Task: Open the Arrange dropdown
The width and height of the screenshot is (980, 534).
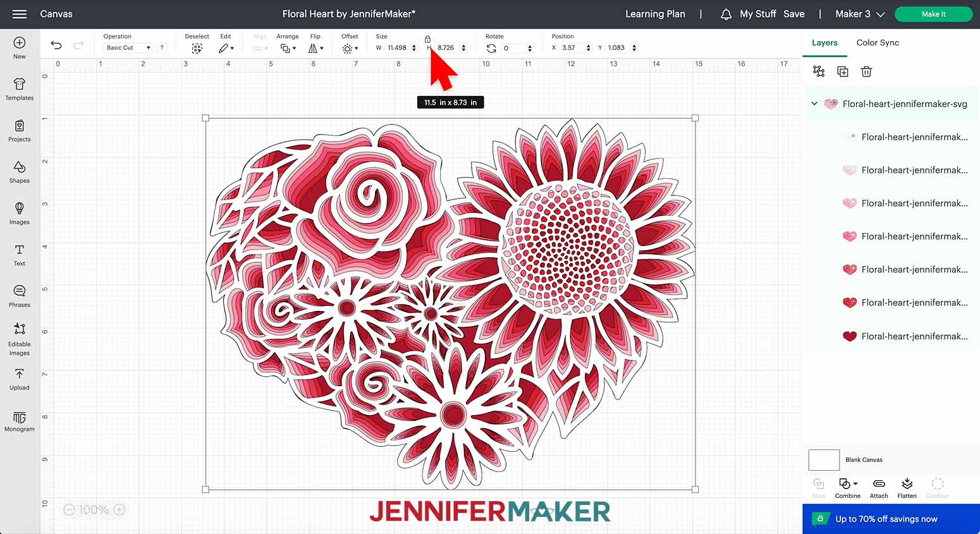Action: pos(288,48)
